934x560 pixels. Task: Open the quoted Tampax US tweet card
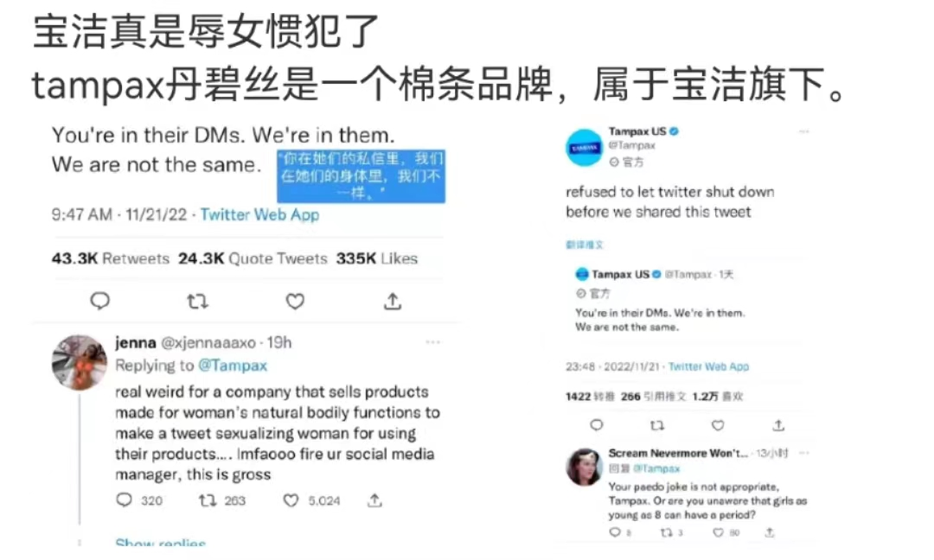click(x=685, y=301)
